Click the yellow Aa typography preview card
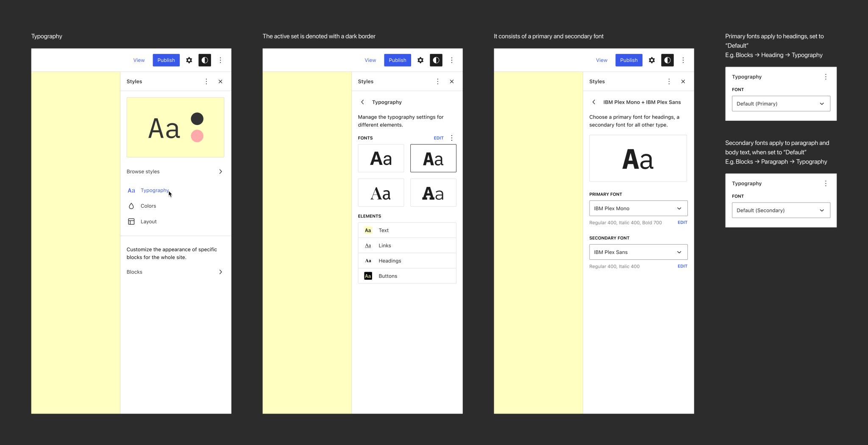Viewport: 868px width, 445px height. (175, 127)
